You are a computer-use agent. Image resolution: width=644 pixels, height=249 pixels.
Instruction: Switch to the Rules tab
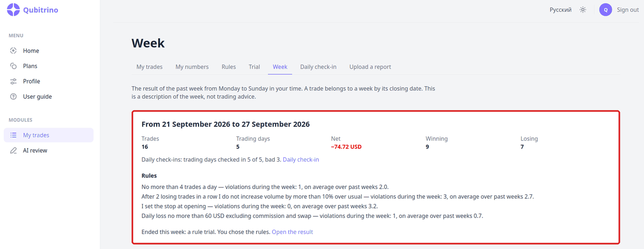[x=229, y=67]
